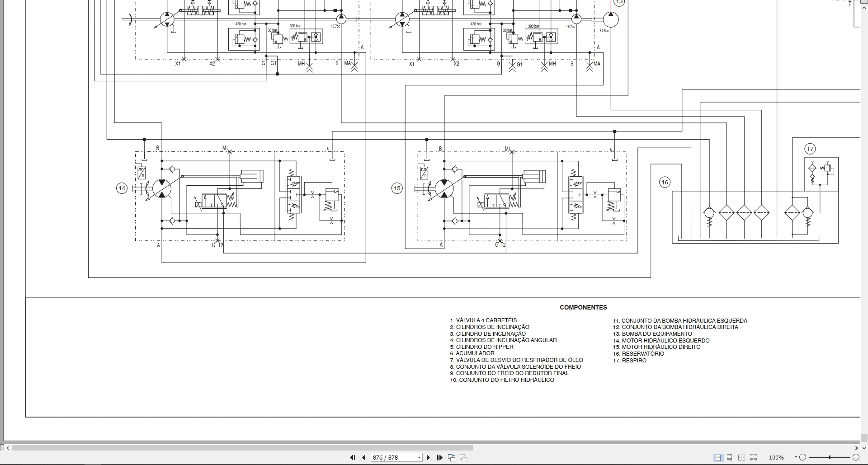The height and width of the screenshot is (465, 868).
Task: Click the next view icon
Action: coord(463,458)
